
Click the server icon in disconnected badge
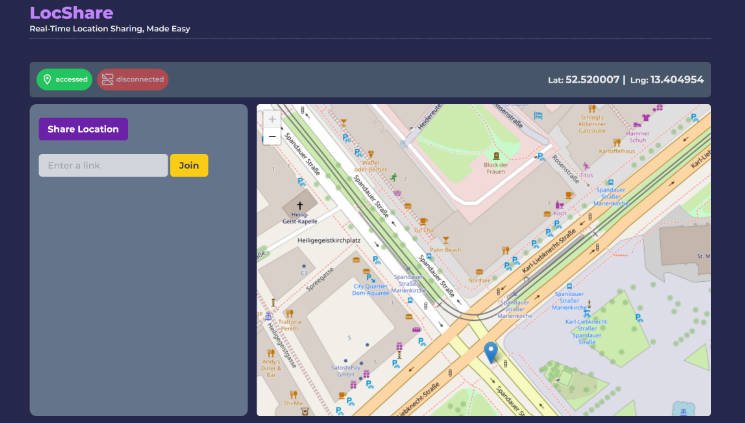pyautogui.click(x=107, y=79)
